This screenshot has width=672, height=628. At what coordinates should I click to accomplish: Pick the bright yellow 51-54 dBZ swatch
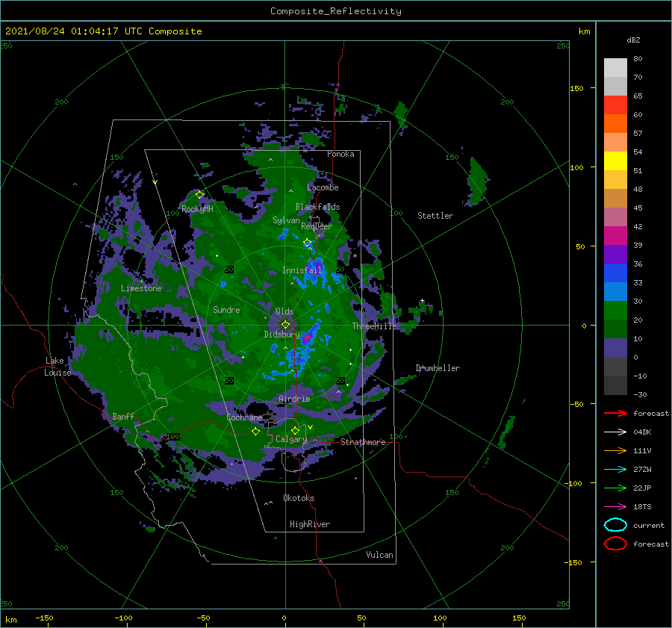615,161
